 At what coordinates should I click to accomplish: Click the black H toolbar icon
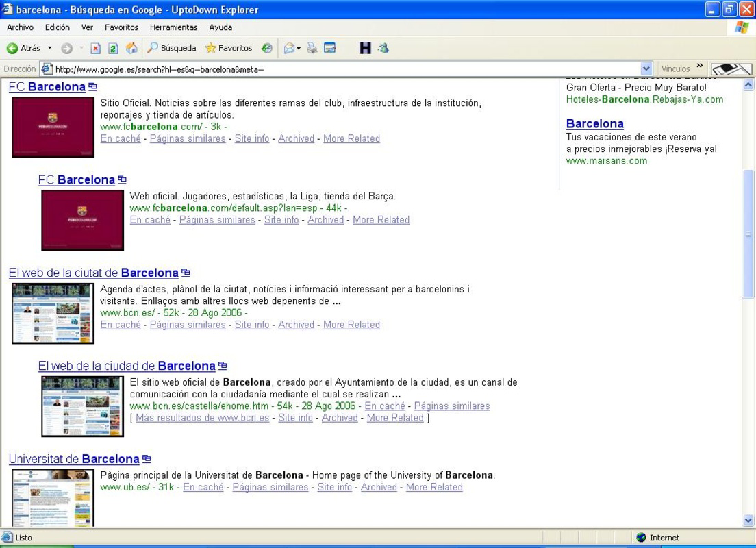click(366, 48)
